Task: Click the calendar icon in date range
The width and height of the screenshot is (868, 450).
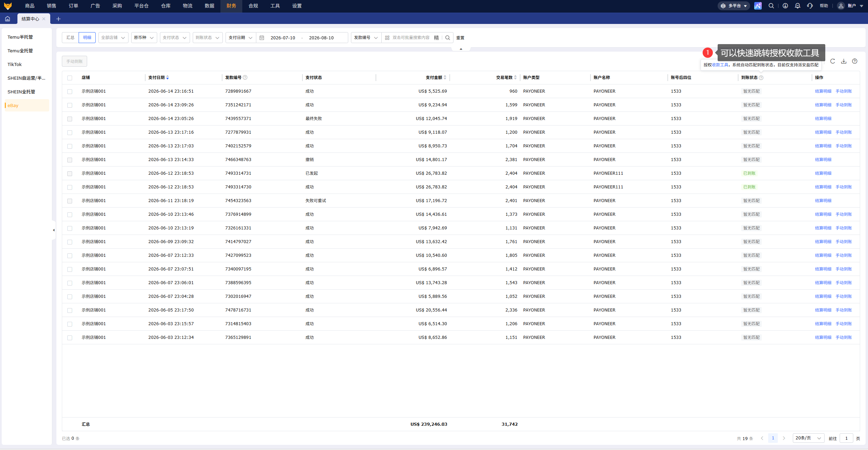Action: click(x=262, y=38)
